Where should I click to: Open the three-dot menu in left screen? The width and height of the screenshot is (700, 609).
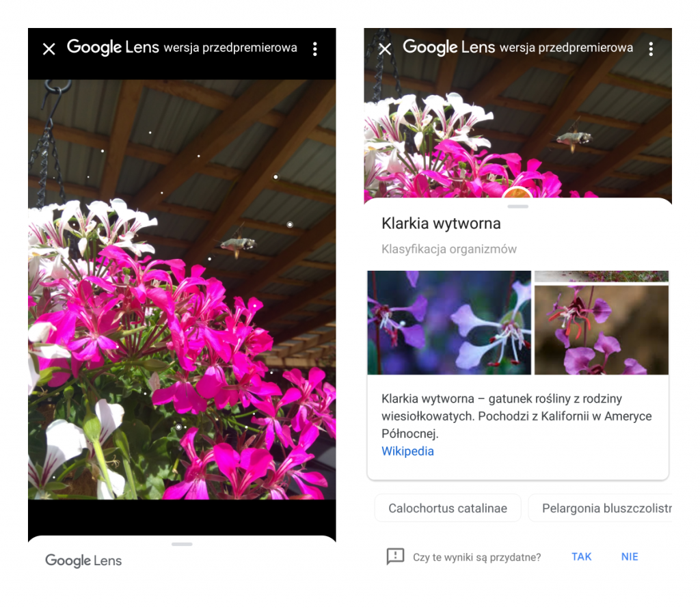(314, 49)
